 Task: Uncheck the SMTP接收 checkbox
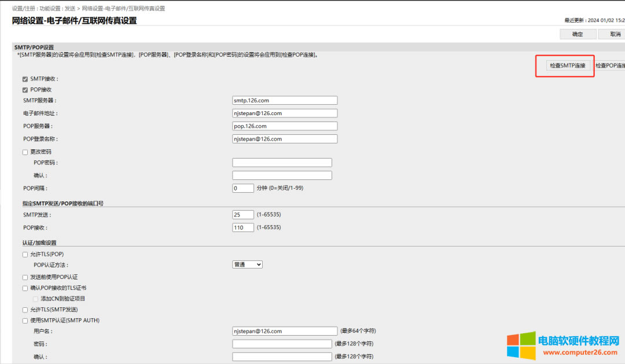(25, 79)
